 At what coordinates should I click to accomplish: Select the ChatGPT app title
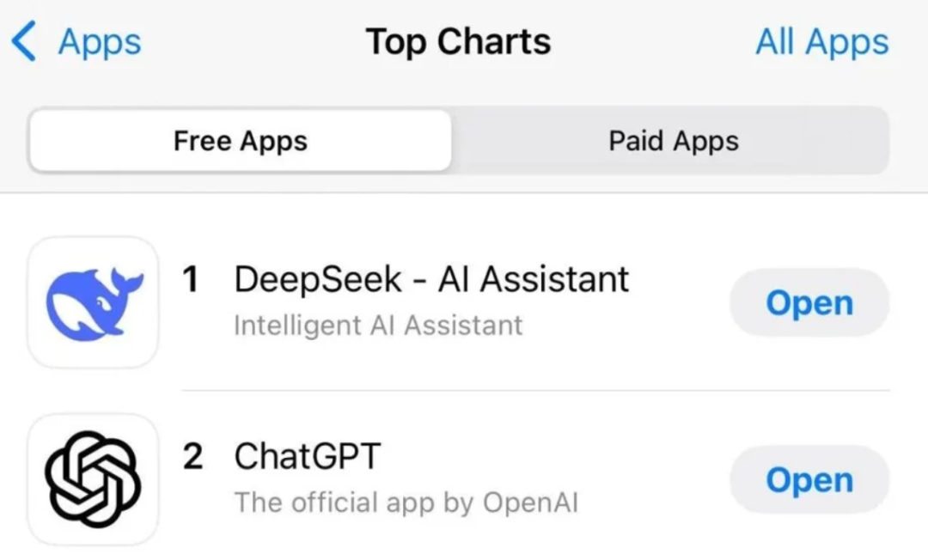click(x=307, y=456)
